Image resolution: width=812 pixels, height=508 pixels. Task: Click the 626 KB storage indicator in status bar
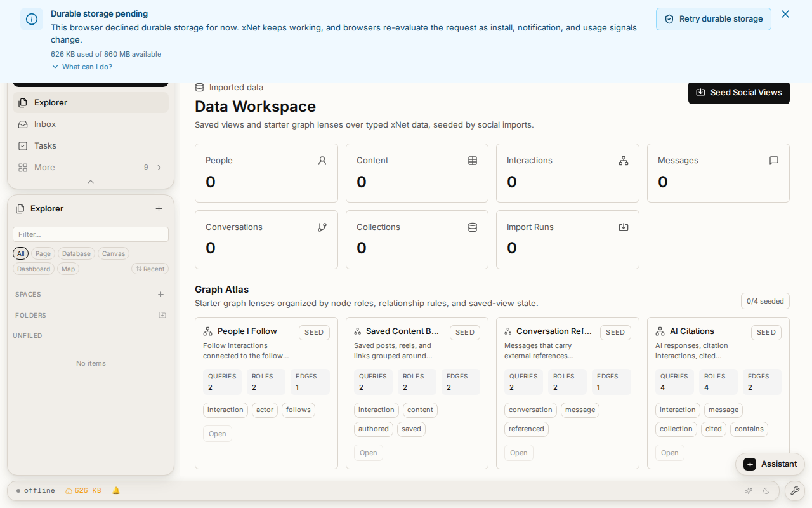83,491
